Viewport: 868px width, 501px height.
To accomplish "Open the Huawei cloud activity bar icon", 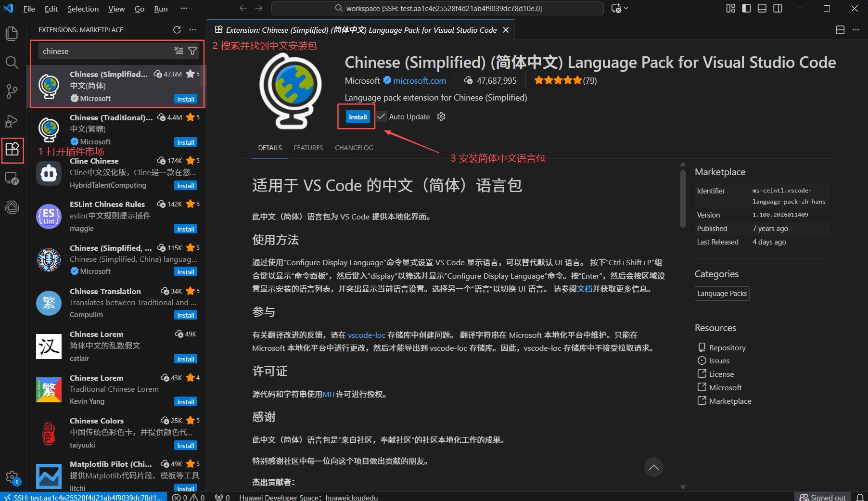I will (12, 207).
